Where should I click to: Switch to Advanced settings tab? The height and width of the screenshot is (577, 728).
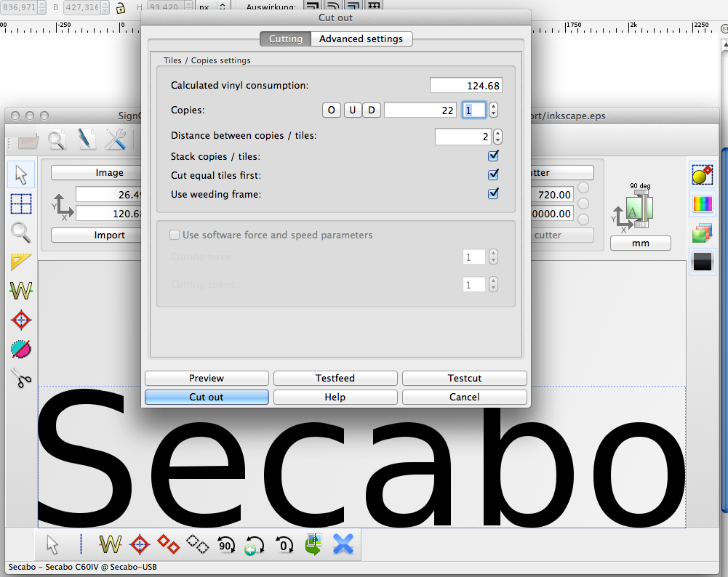[361, 39]
